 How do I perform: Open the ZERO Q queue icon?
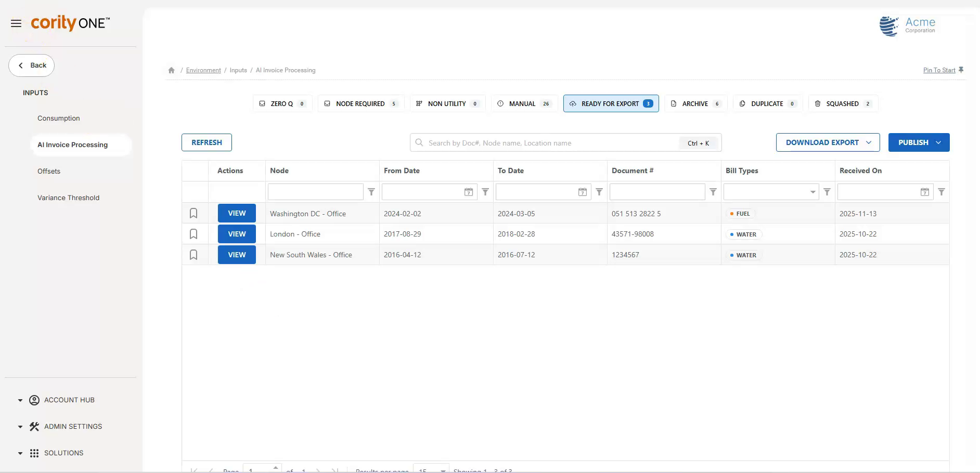[x=263, y=103]
